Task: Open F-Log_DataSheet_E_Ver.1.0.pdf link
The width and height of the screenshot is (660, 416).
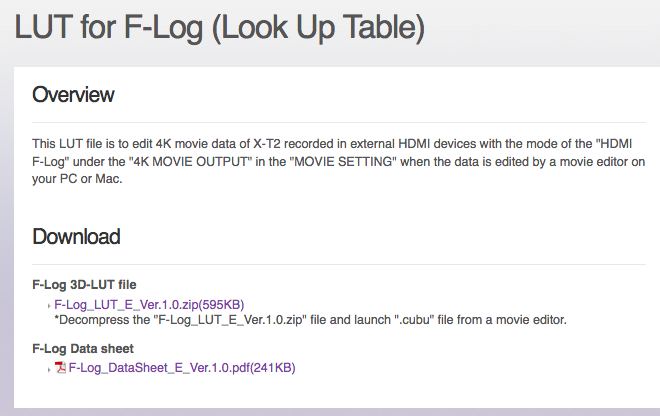Action: [x=182, y=368]
